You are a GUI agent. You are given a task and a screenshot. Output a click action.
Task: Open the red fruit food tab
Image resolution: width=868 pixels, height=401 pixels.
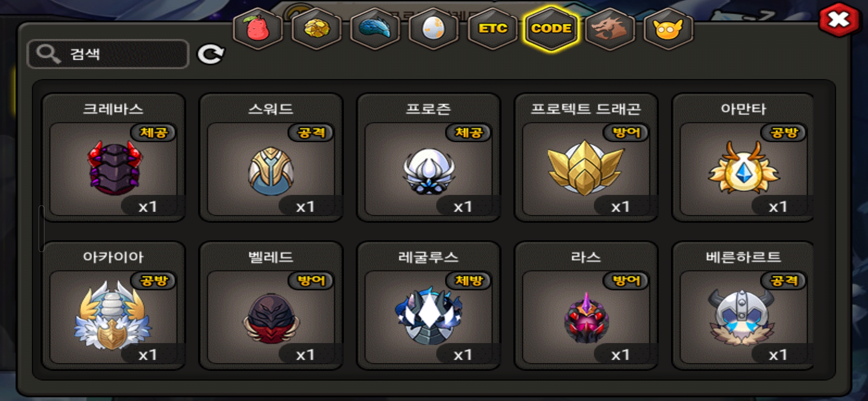point(258,29)
